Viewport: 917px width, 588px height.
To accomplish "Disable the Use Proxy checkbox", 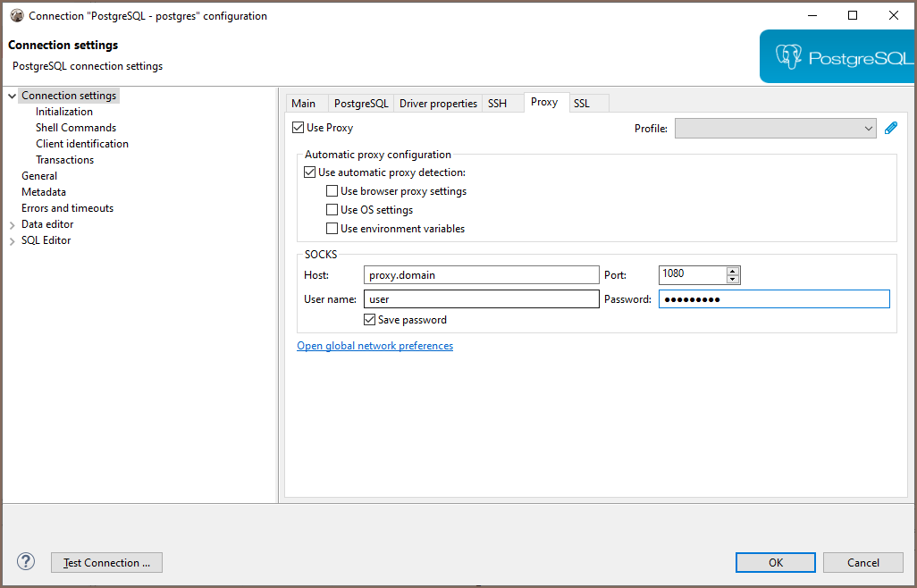I will (x=299, y=128).
